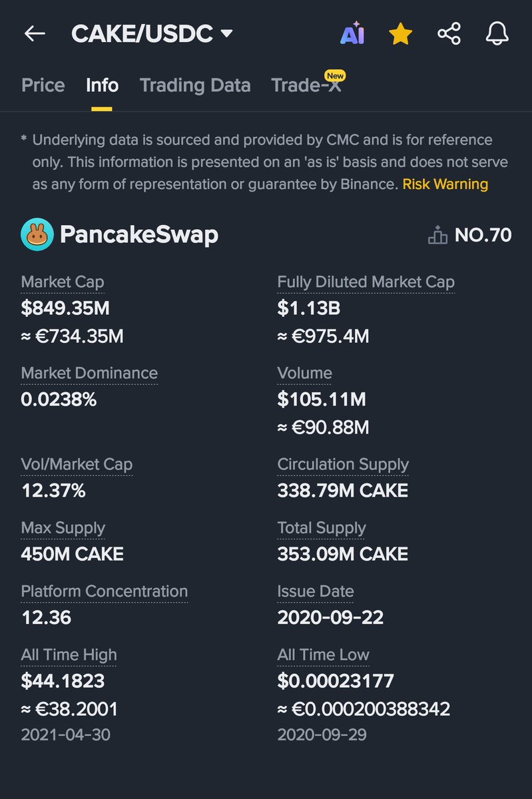Expand the CAKE/USDC pair dropdown arrow
This screenshot has height=799, width=532.
point(226,33)
